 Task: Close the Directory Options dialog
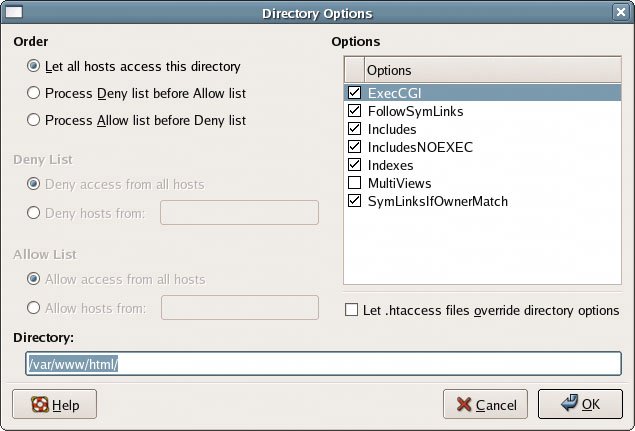(621, 13)
